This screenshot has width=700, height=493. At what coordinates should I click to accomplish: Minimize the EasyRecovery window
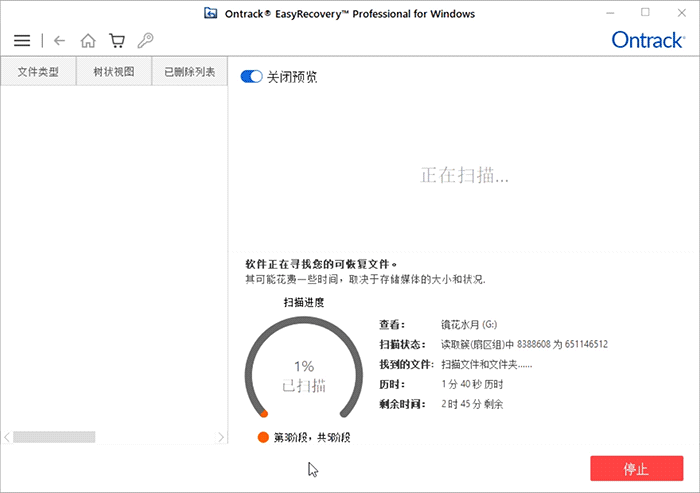click(610, 13)
